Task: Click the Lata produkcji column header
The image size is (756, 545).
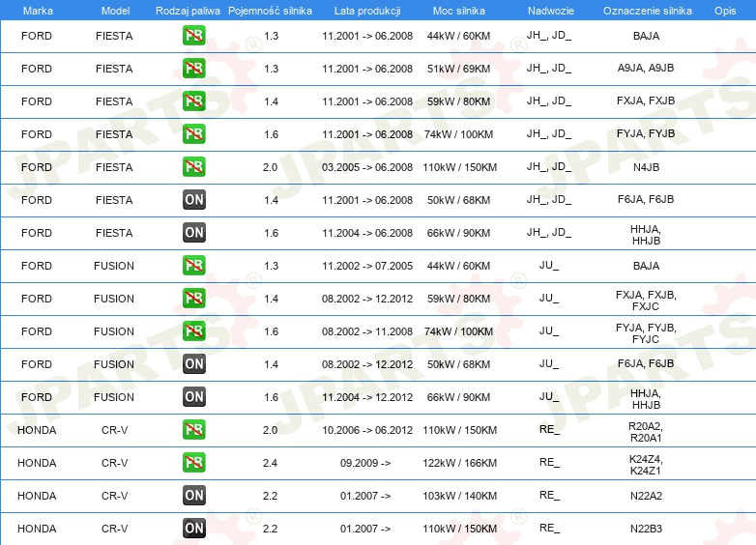Action: coord(365,10)
